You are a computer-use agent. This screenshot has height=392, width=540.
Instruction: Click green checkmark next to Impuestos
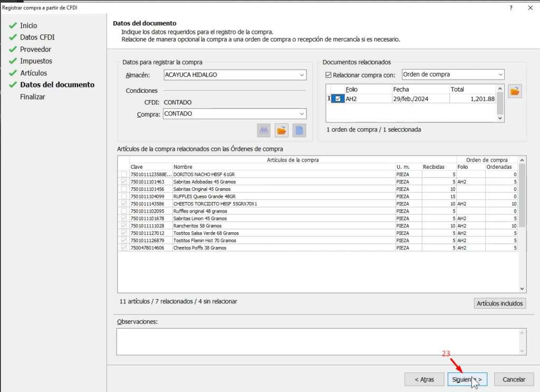click(x=13, y=61)
